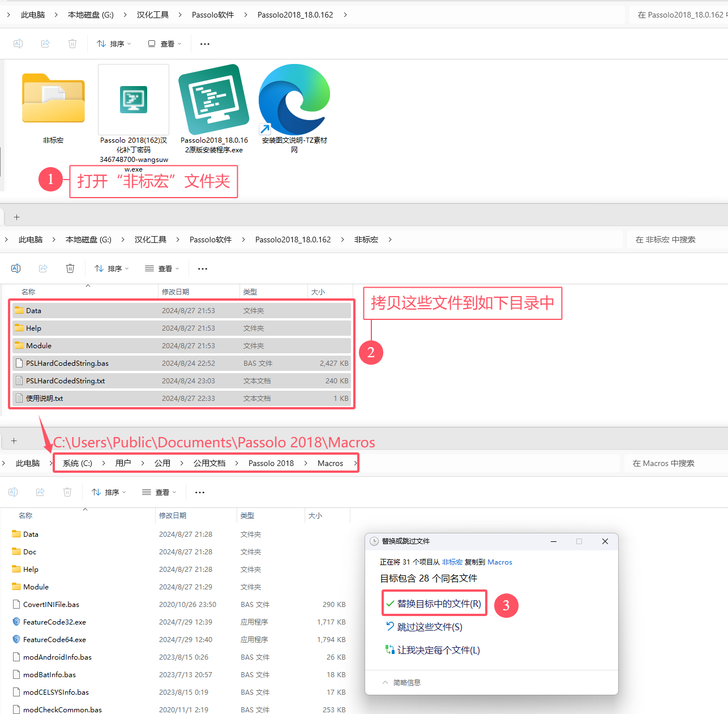The height and width of the screenshot is (714, 728).
Task: Click the Rename icon in 非标宏 window toolbar
Action: pos(16,268)
